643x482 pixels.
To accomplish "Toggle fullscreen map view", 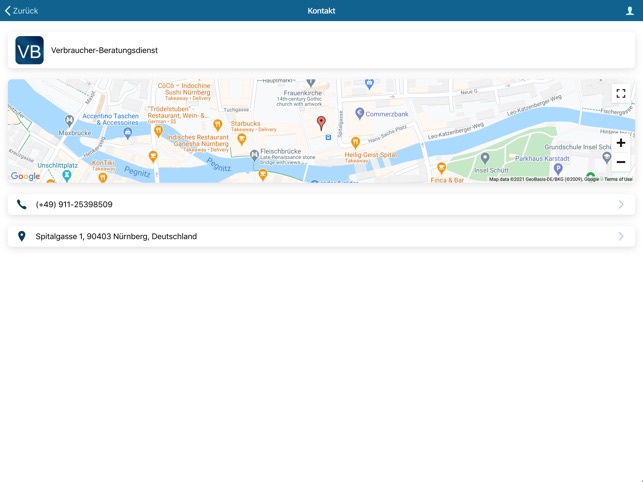I will (620, 94).
